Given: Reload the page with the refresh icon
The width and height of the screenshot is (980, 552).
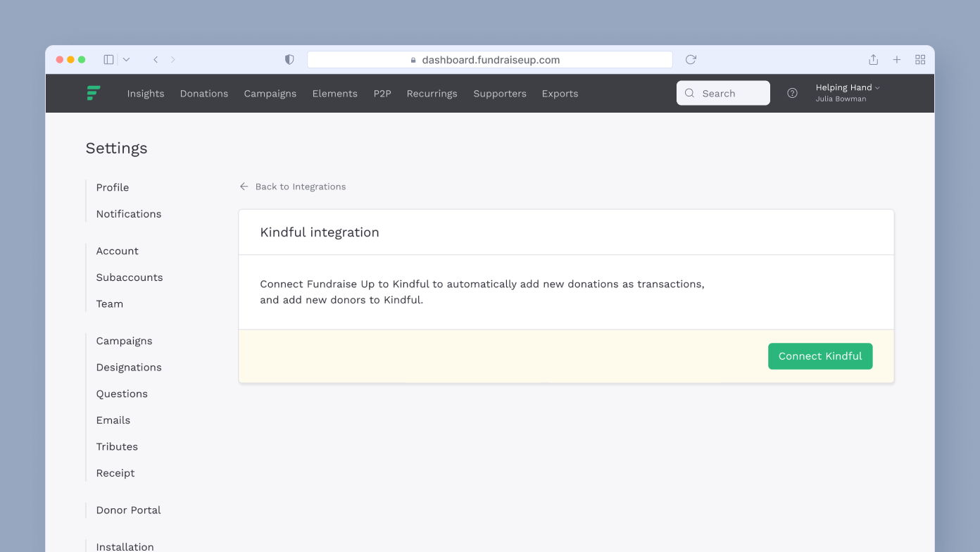Looking at the screenshot, I should click(691, 60).
